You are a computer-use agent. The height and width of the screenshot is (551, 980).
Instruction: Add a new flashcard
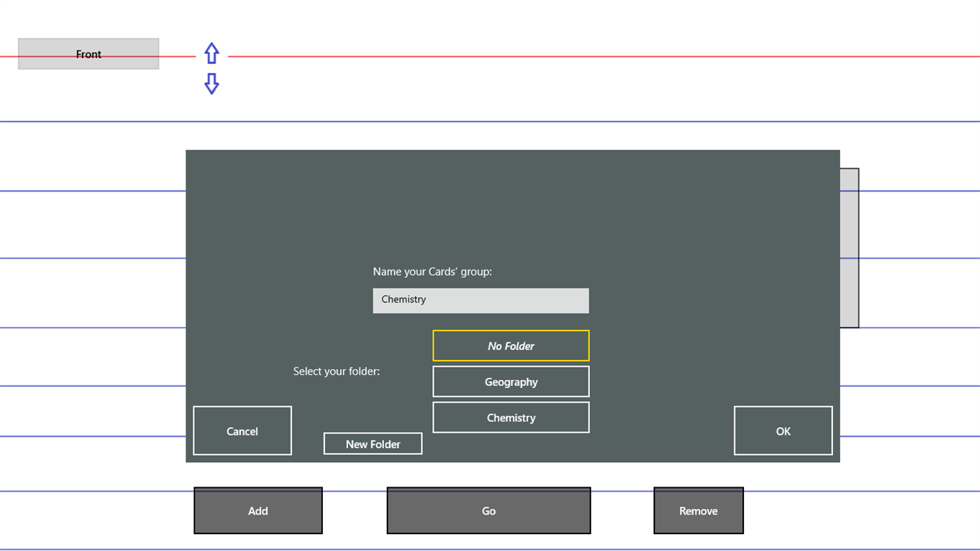tap(258, 510)
